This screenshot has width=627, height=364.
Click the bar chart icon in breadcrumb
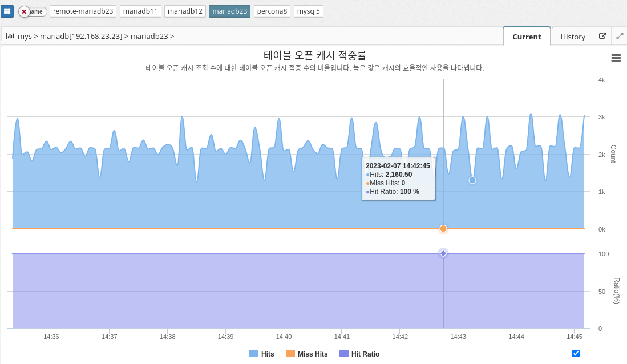click(10, 36)
